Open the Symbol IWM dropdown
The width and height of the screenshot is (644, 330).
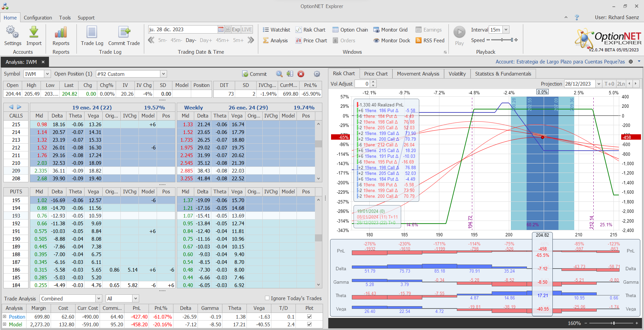47,74
